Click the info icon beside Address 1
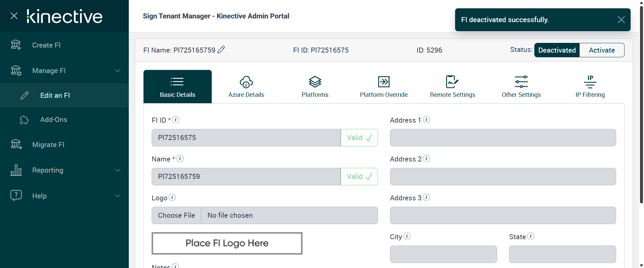644x268 pixels. [x=426, y=120]
